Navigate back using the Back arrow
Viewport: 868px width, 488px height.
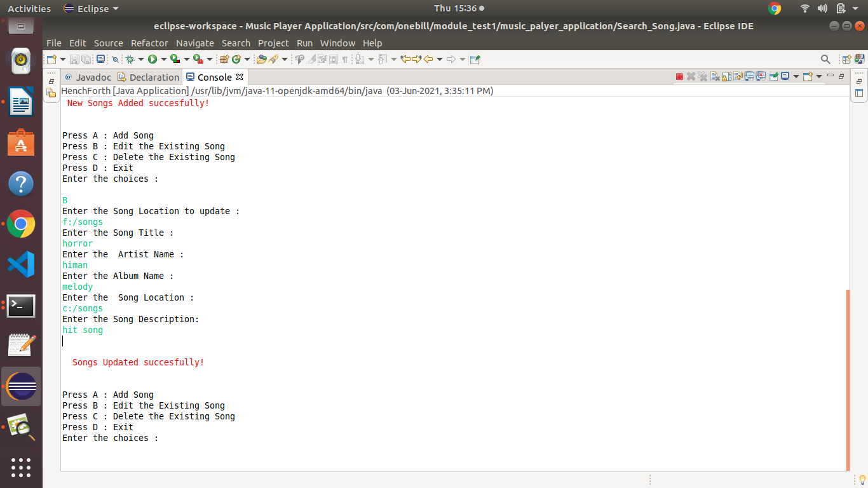point(430,58)
